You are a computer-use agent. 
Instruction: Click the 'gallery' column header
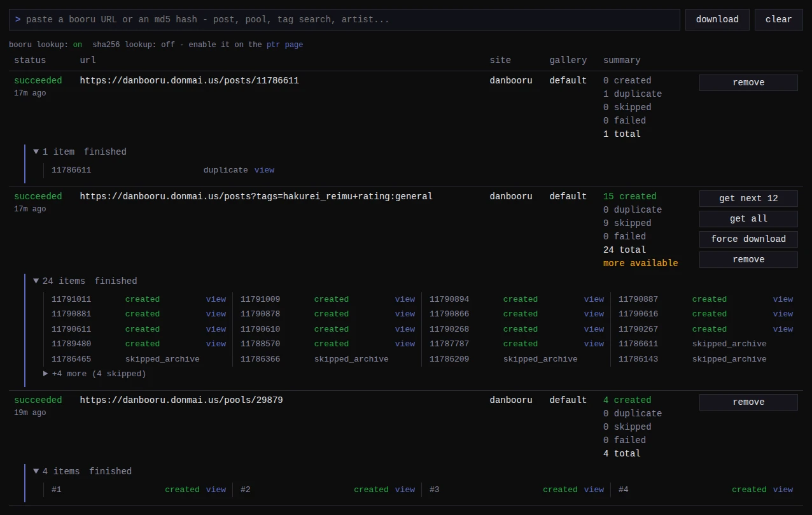568,60
